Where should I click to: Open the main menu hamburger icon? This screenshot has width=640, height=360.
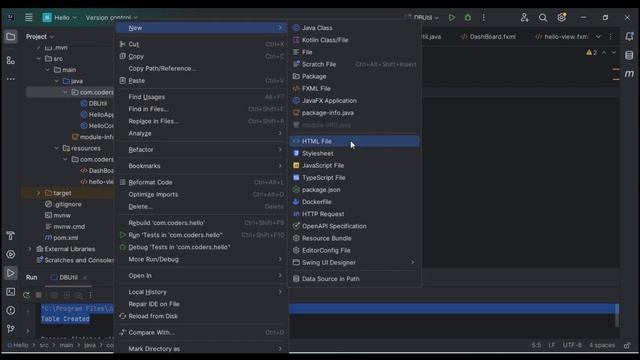(x=29, y=18)
